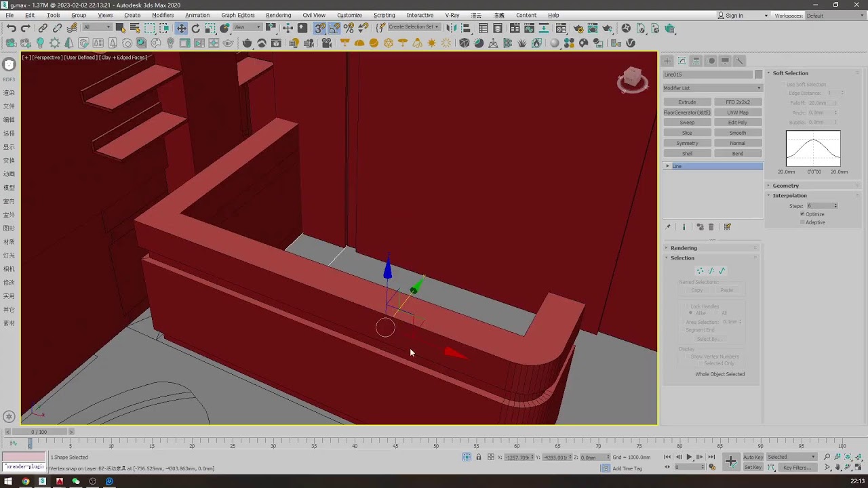Apply the Edit Poly modifier button
Screen dimensions: 868x488
coord(738,123)
